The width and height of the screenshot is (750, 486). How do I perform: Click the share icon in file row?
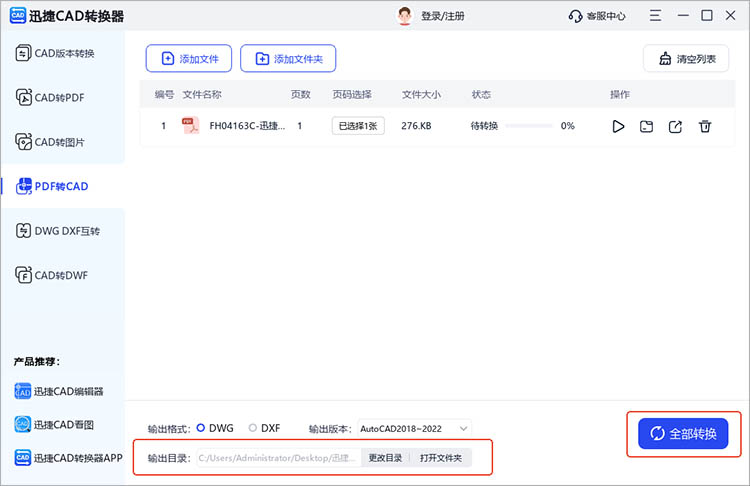(x=675, y=126)
